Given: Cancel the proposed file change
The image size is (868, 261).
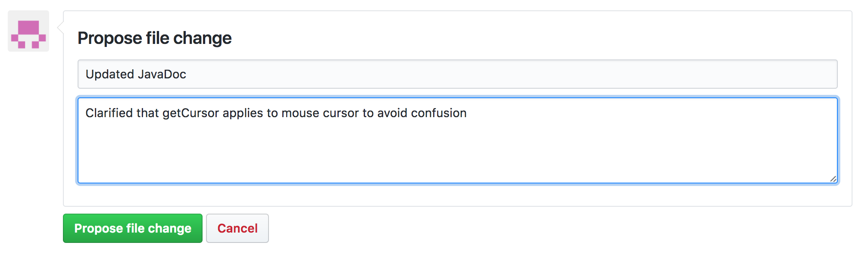Looking at the screenshot, I should tap(237, 228).
